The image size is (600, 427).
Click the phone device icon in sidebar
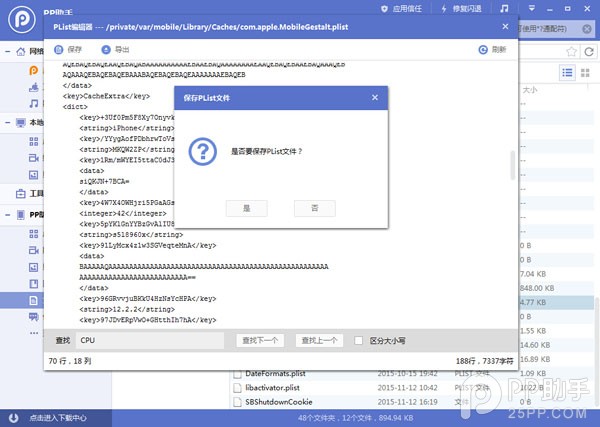[21, 215]
